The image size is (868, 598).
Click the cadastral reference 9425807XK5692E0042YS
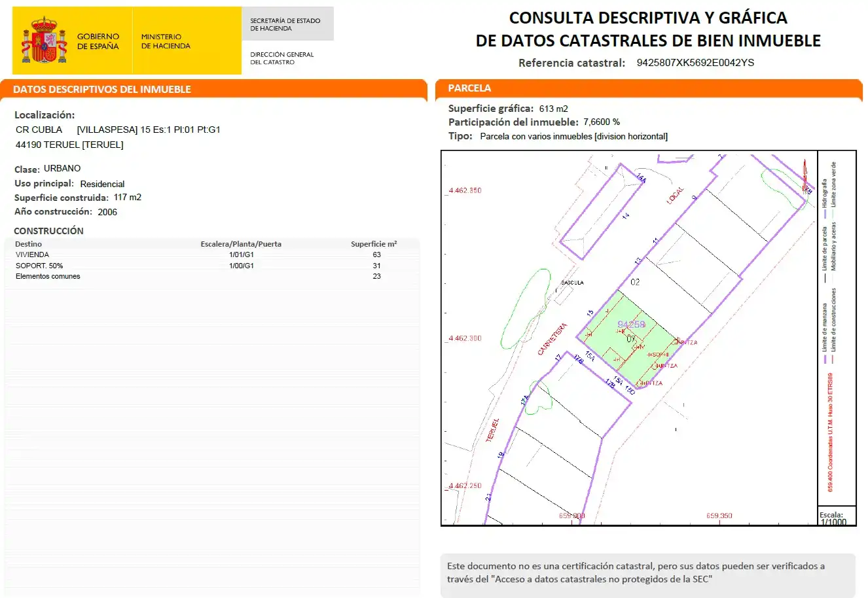click(x=695, y=63)
